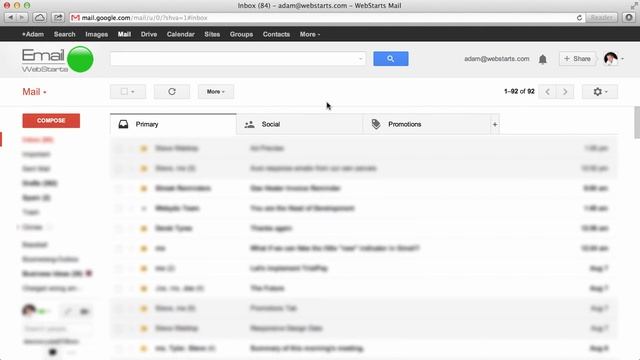Image resolution: width=640 pixels, height=360 pixels.
Task: Click the red COMPOSE button
Action: point(51,120)
